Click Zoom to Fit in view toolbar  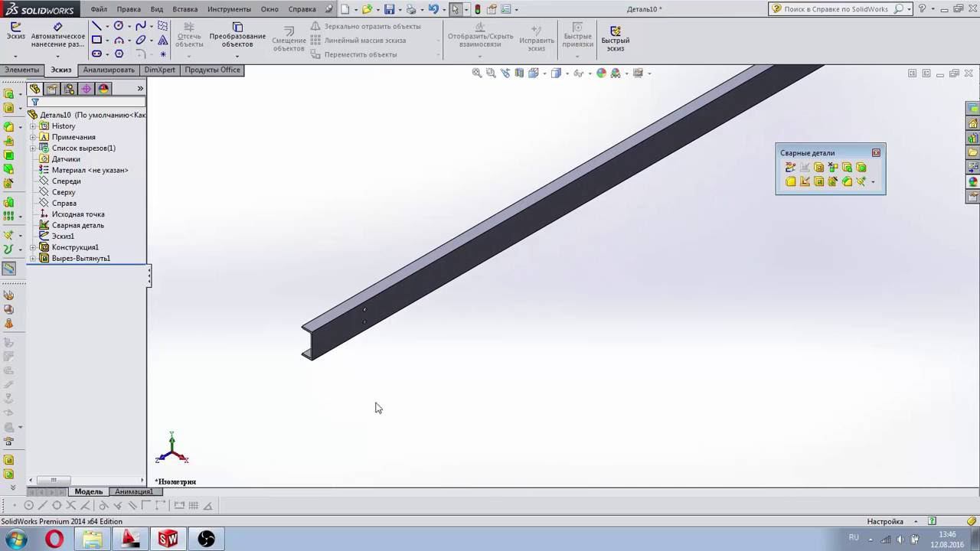[x=477, y=73]
